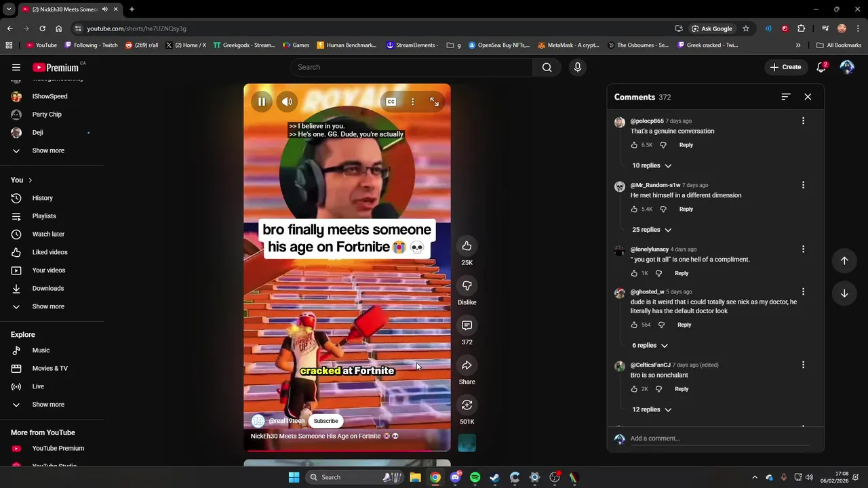Open the account avatar menu
The width and height of the screenshot is (868, 488).
(847, 67)
